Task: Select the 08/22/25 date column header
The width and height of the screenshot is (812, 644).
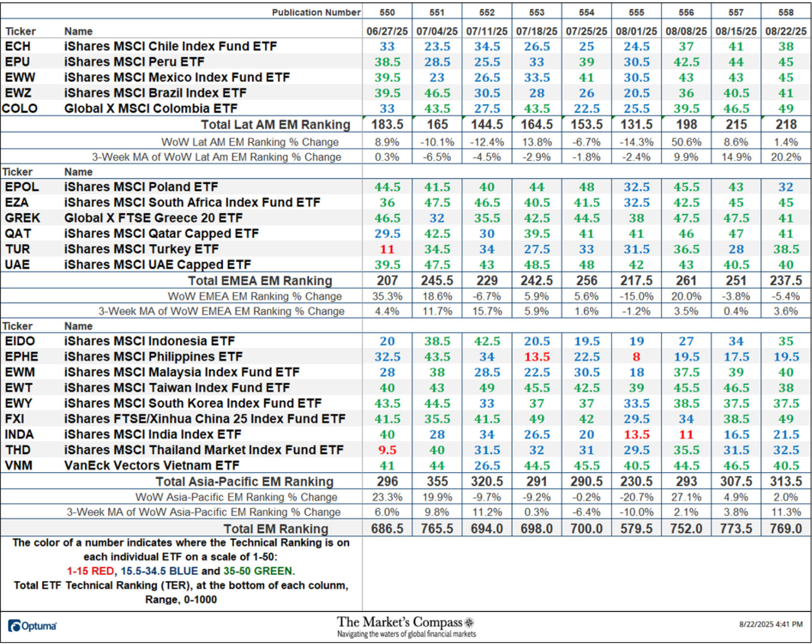Action: [786, 31]
